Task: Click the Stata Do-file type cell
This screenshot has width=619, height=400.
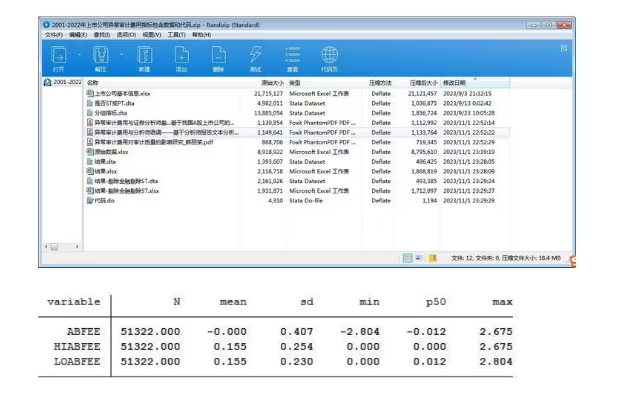Action: [x=306, y=201]
